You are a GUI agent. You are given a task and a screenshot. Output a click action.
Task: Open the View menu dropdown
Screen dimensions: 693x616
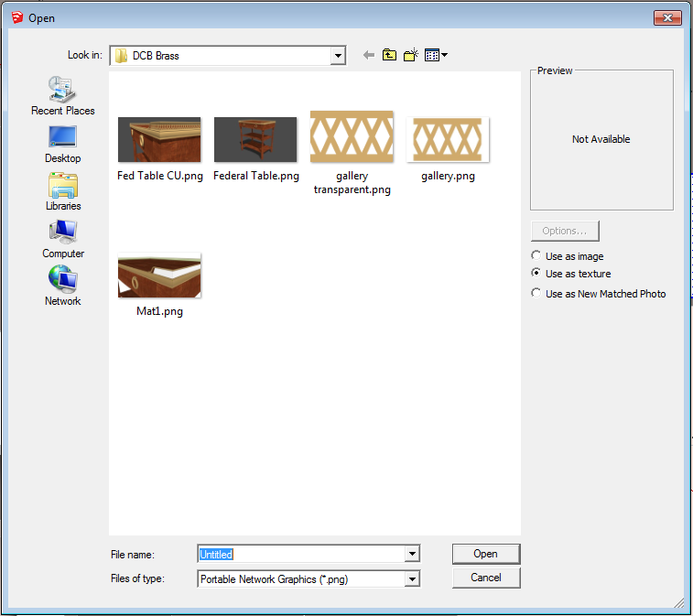(436, 55)
